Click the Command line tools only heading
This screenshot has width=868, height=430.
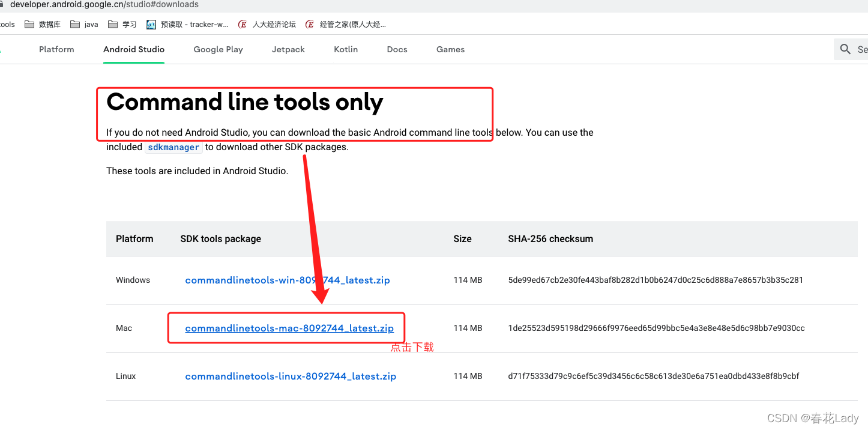tap(244, 102)
